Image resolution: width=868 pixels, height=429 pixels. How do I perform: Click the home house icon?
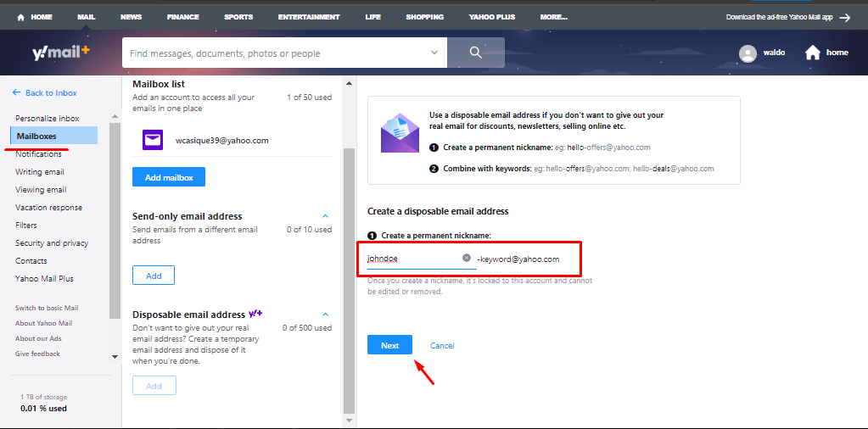click(x=813, y=53)
